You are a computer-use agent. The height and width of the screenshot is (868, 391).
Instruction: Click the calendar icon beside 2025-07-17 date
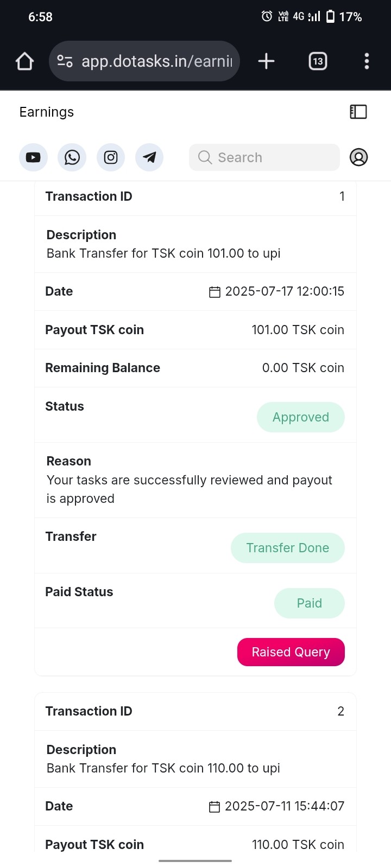pos(215,292)
